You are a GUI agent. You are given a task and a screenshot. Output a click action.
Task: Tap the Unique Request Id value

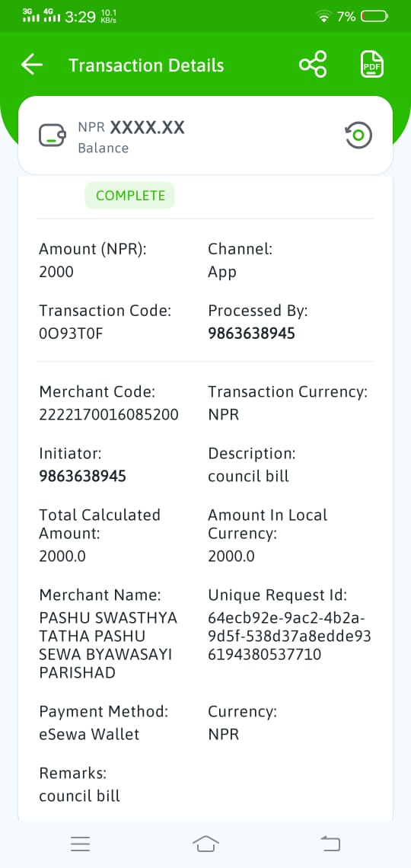tap(289, 636)
